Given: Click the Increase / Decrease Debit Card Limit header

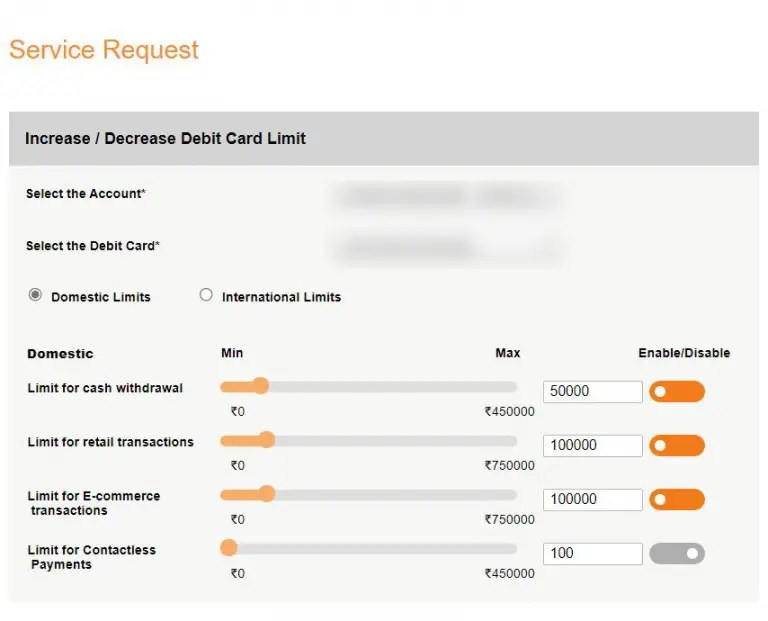Looking at the screenshot, I should pyautogui.click(x=165, y=139).
